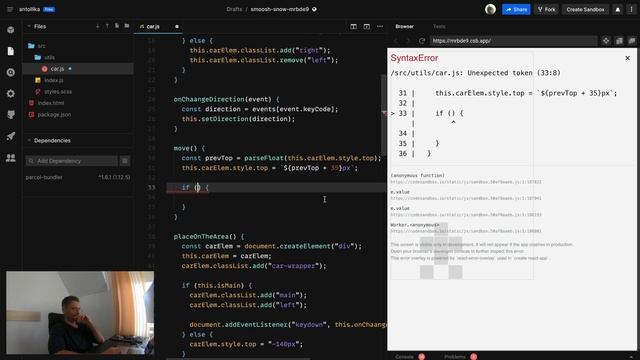Viewport: 640px width, 360px height.
Task: Click the webcam video overlay
Action: (x=80, y=313)
